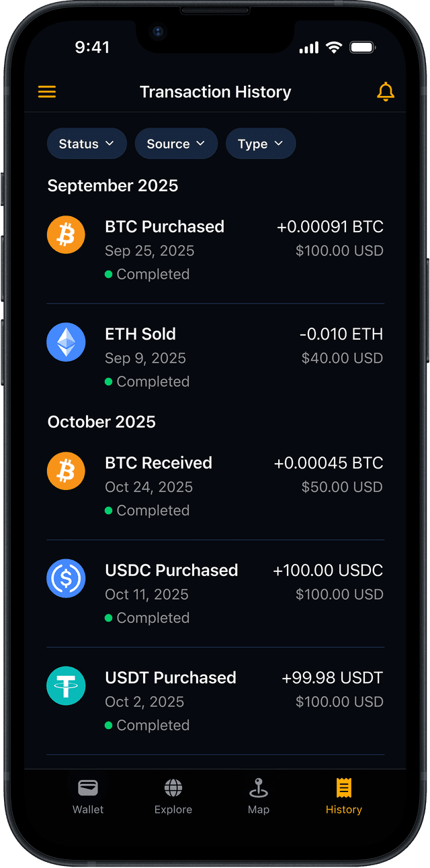Tap the +0.00045 BTC received amount
The height and width of the screenshot is (868, 430).
tap(329, 463)
